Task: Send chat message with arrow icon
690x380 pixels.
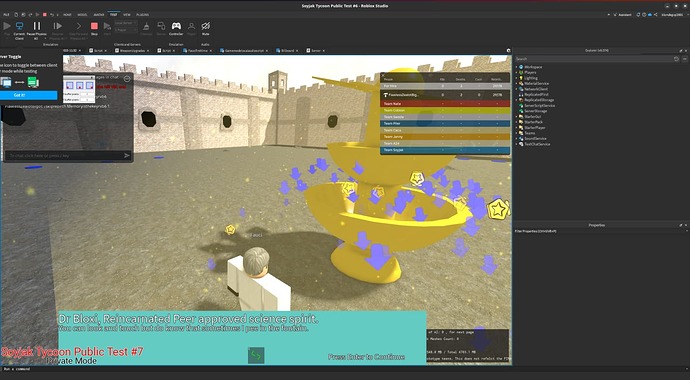Action: [127, 155]
